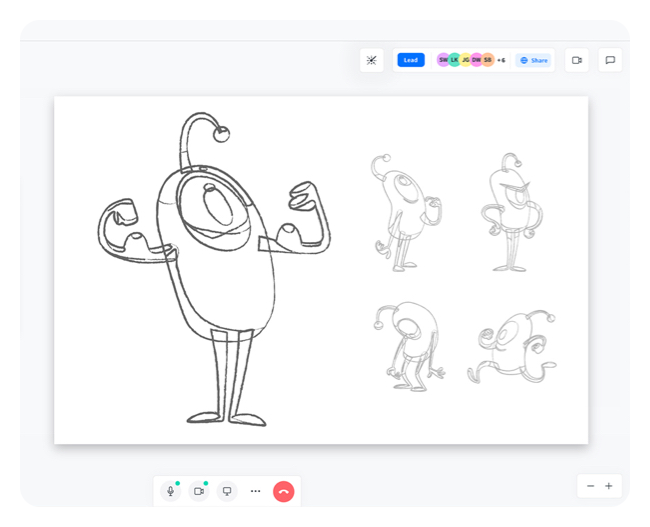The image size is (650, 527).
Task: Toggle screen sharing in call bar
Action: tap(227, 491)
